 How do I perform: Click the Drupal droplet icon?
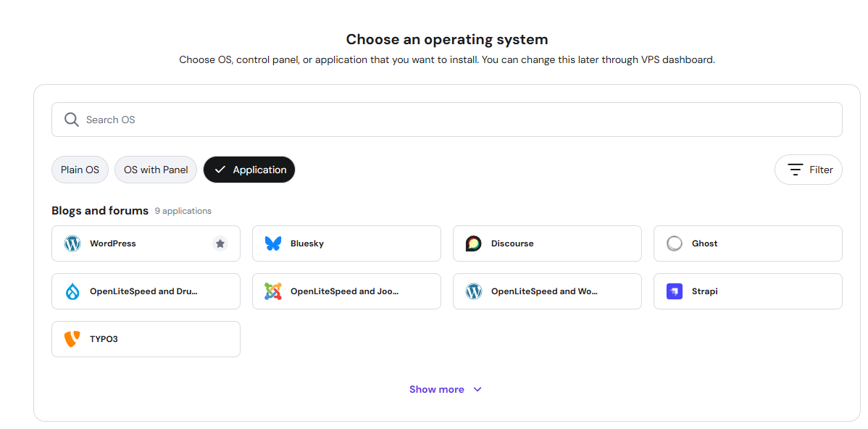pyautogui.click(x=72, y=291)
